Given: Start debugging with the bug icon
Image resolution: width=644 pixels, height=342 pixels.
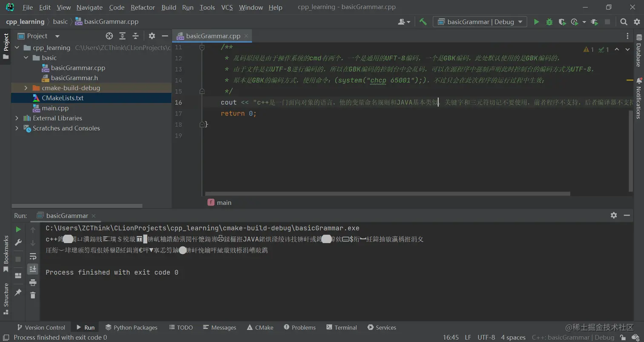Looking at the screenshot, I should click(549, 22).
